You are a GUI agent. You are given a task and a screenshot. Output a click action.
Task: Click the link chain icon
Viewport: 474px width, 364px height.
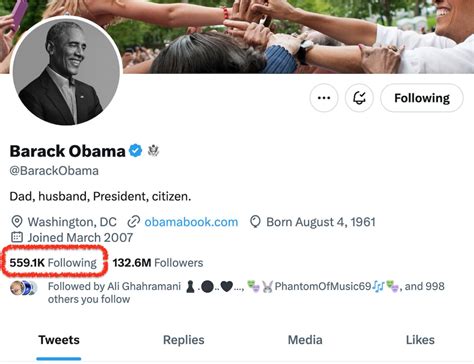133,222
